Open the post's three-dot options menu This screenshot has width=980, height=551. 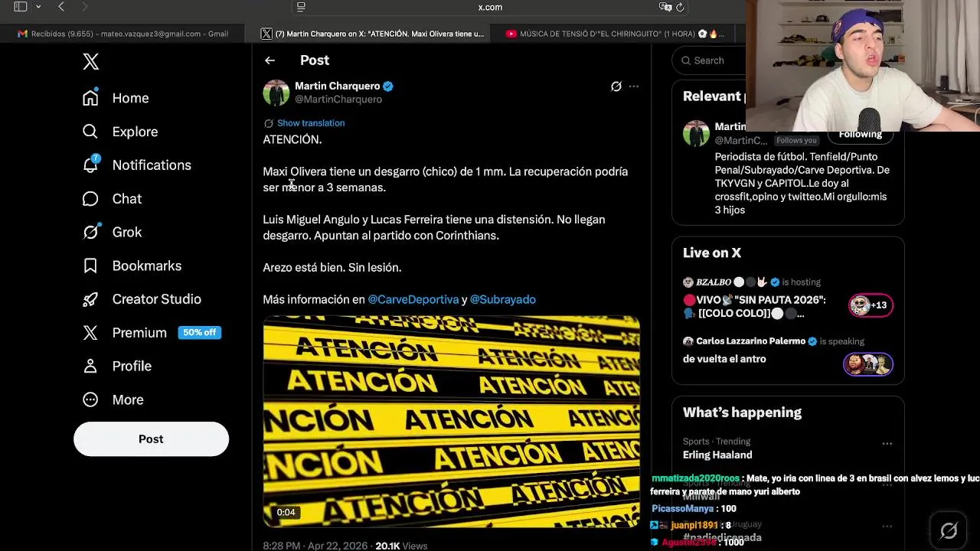tap(634, 86)
